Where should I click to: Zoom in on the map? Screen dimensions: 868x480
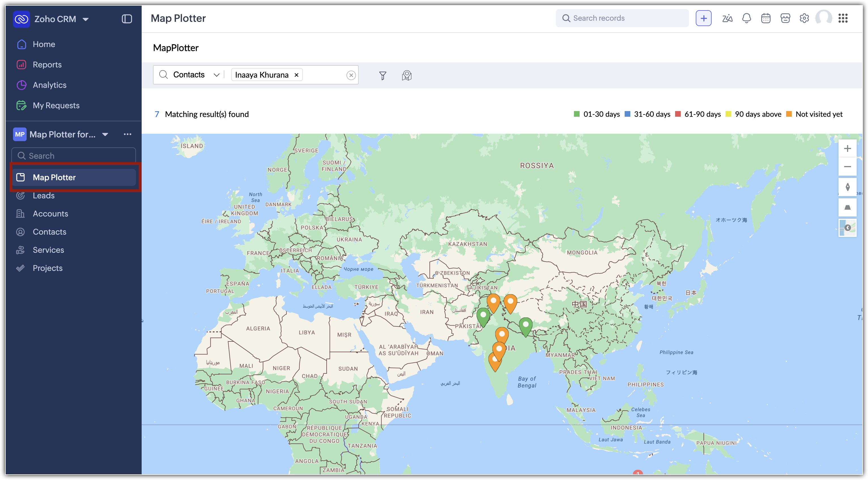click(847, 149)
